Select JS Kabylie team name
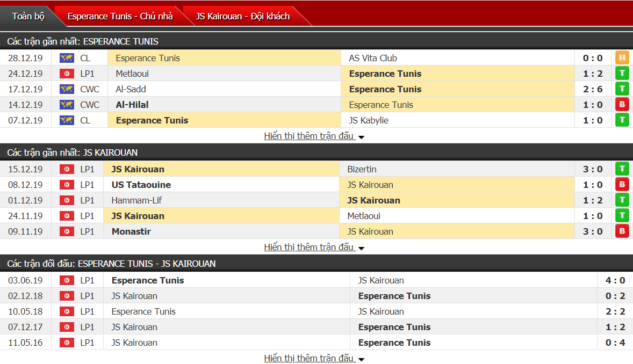 pyautogui.click(x=369, y=120)
